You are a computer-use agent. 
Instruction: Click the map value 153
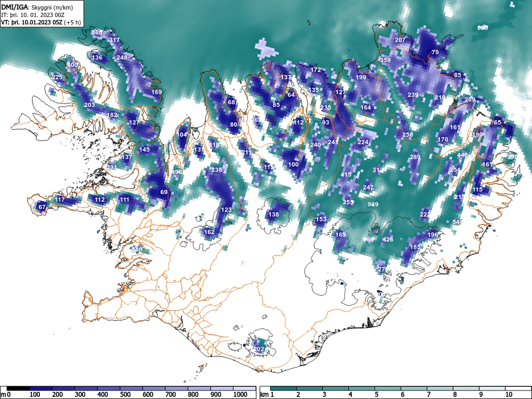(321, 219)
